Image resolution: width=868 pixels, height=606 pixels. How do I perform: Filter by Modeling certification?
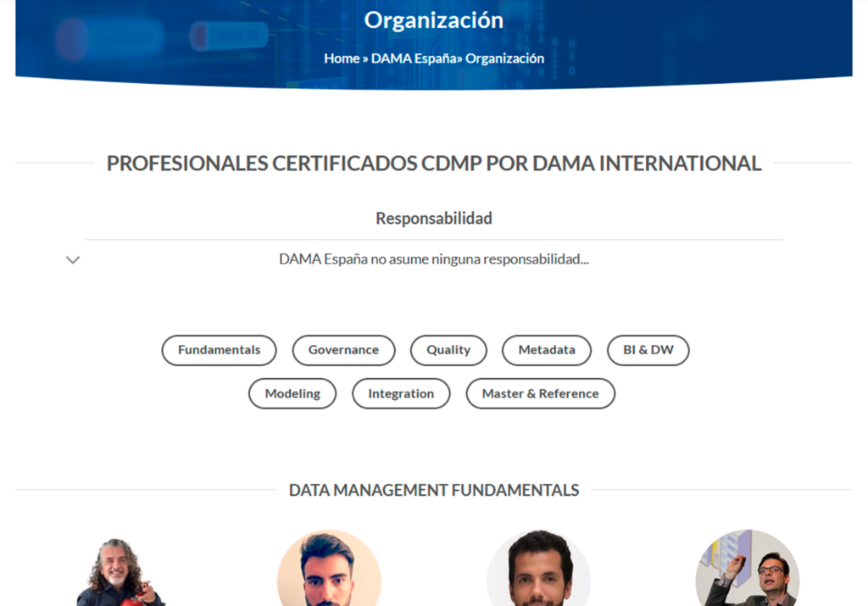click(292, 393)
